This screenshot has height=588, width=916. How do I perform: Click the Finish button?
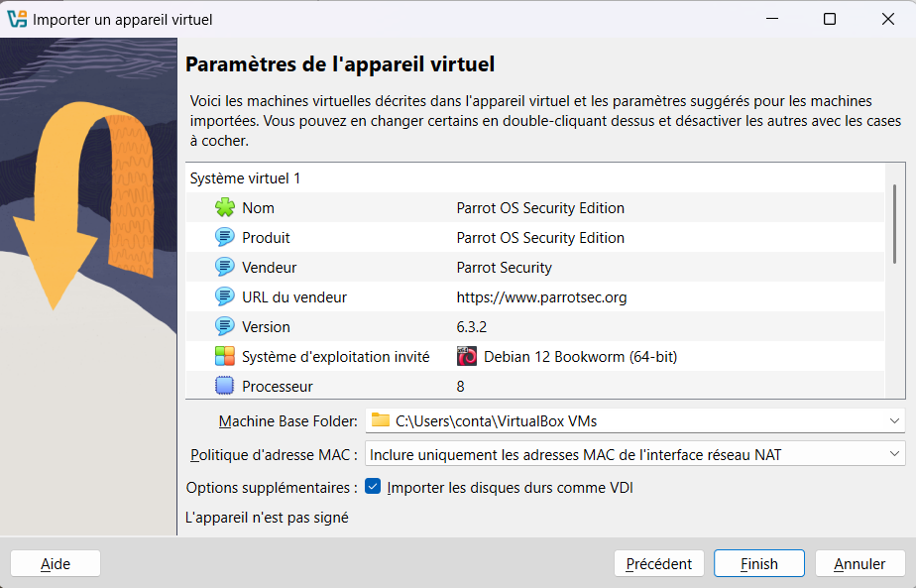[x=758, y=564]
